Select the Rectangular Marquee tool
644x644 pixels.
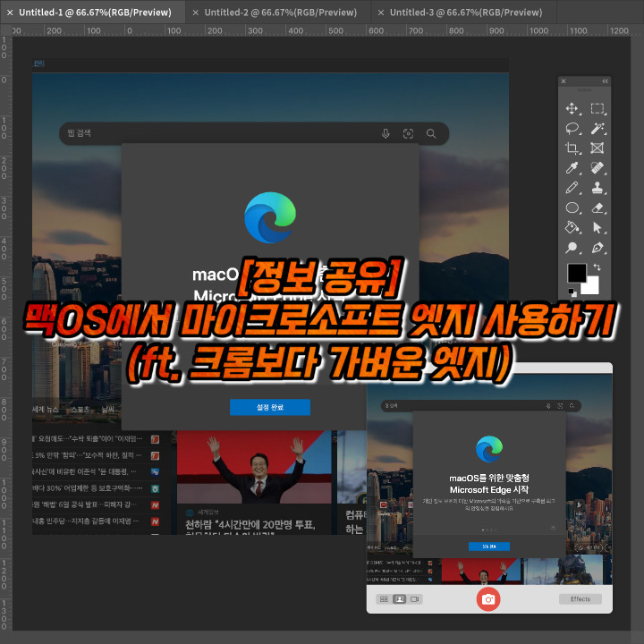coord(597,108)
